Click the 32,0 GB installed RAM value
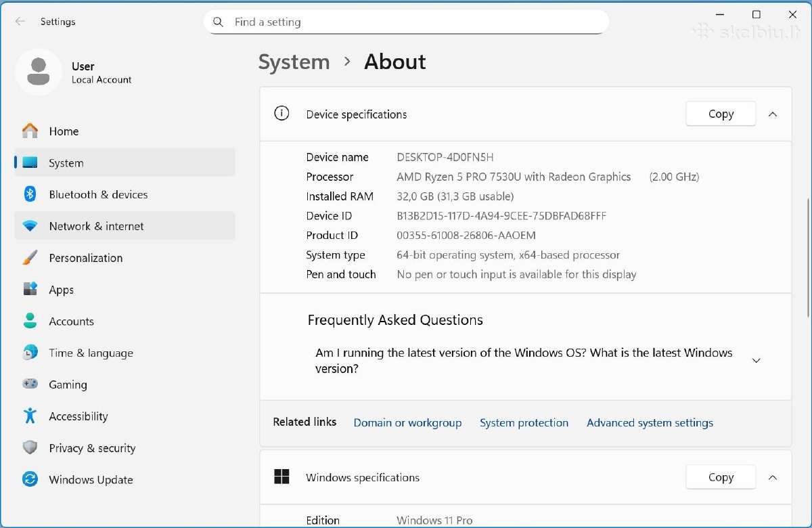Viewport: 812px width, 528px height. (x=455, y=196)
